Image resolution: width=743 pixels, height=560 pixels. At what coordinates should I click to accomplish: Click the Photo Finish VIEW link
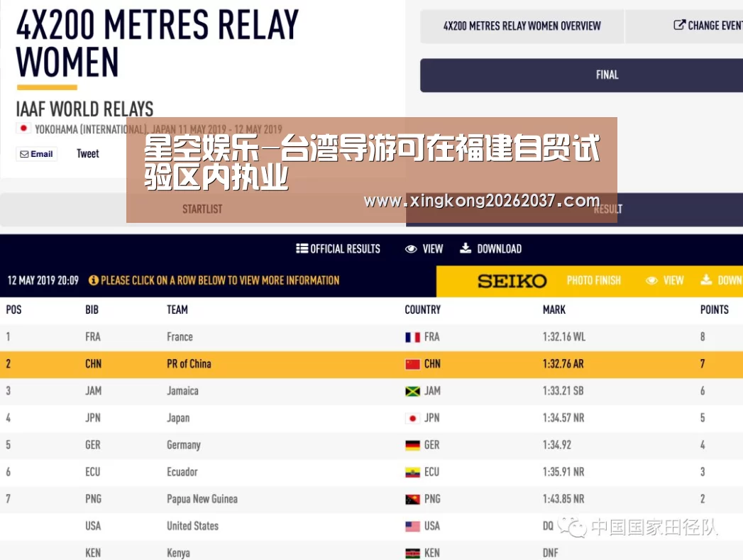(x=673, y=280)
